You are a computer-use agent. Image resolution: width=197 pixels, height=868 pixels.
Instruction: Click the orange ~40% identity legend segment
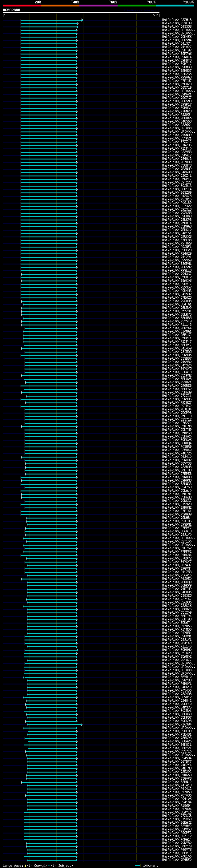click(x=60, y=6)
